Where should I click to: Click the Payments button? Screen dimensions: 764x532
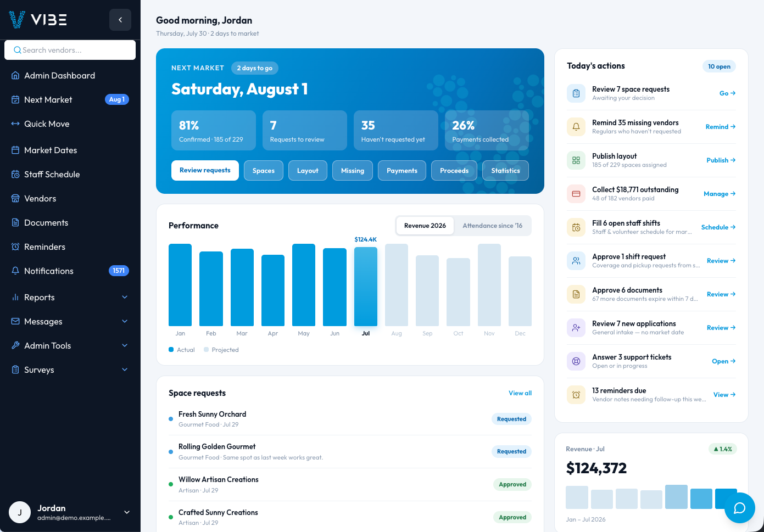402,171
